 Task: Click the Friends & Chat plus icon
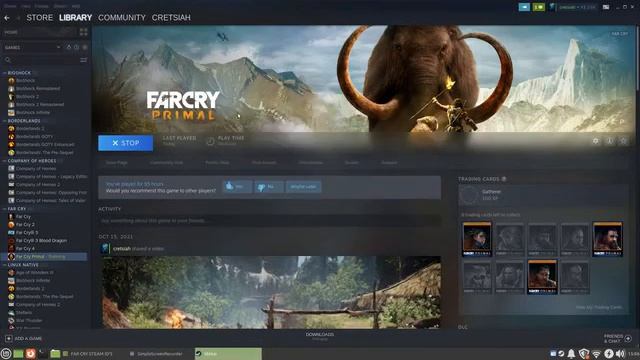(x=628, y=338)
